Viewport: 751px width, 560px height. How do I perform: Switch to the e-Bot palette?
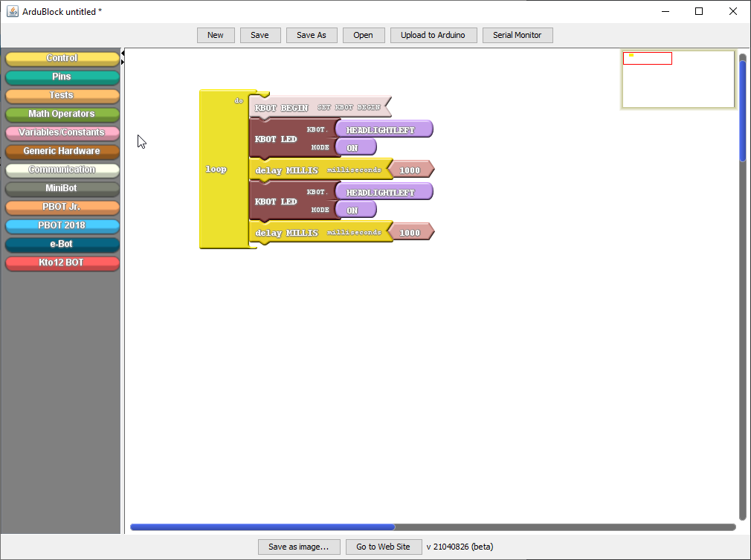tap(62, 244)
